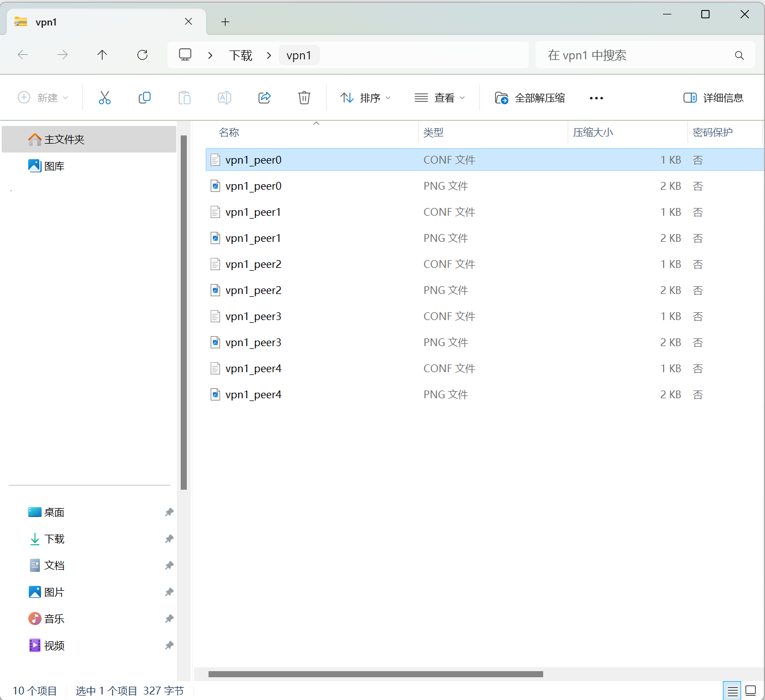Click the Share icon in toolbar

point(264,98)
